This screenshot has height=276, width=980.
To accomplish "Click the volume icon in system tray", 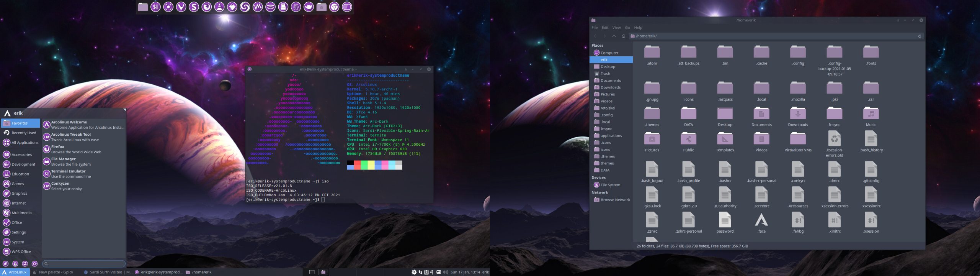I will pos(445,272).
